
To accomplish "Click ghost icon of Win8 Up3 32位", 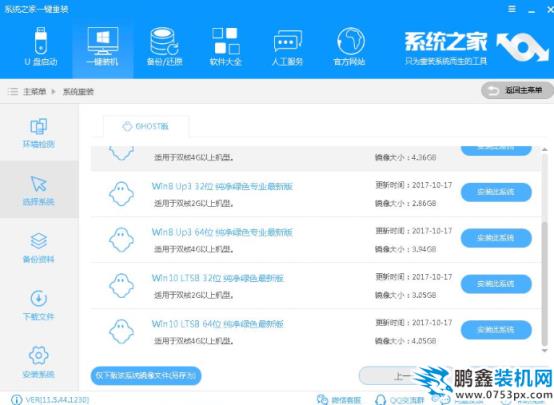I will pos(121,194).
